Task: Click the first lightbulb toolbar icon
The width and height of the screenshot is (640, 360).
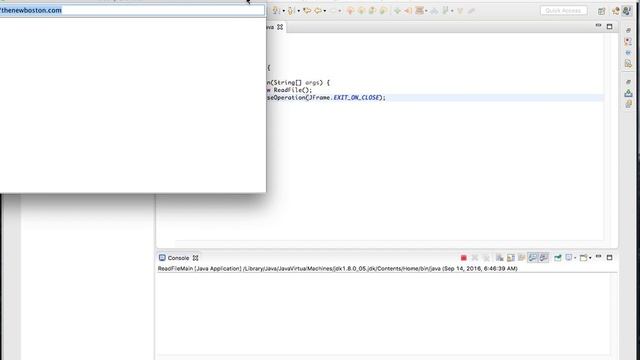Action: pos(276,11)
